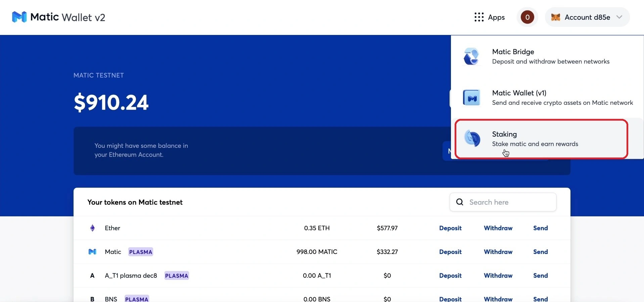
Task: Select Matic Wallet (v1) menu entry
Action: click(547, 97)
